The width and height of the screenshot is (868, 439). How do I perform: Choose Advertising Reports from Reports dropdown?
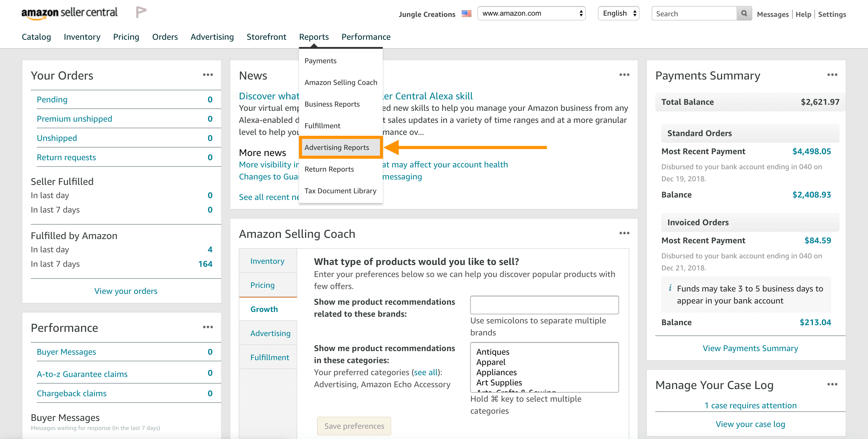point(341,147)
